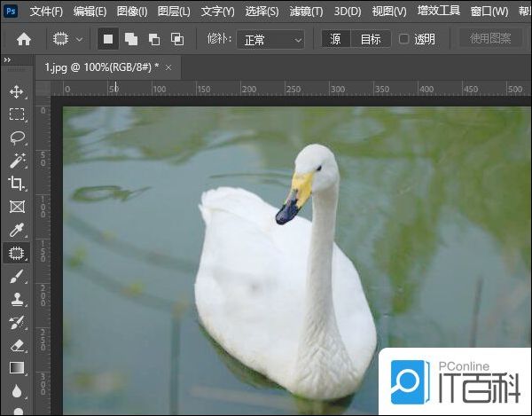Choose the 目标 (Destination) patch mode
Image resolution: width=532 pixels, height=416 pixels.
pos(370,39)
